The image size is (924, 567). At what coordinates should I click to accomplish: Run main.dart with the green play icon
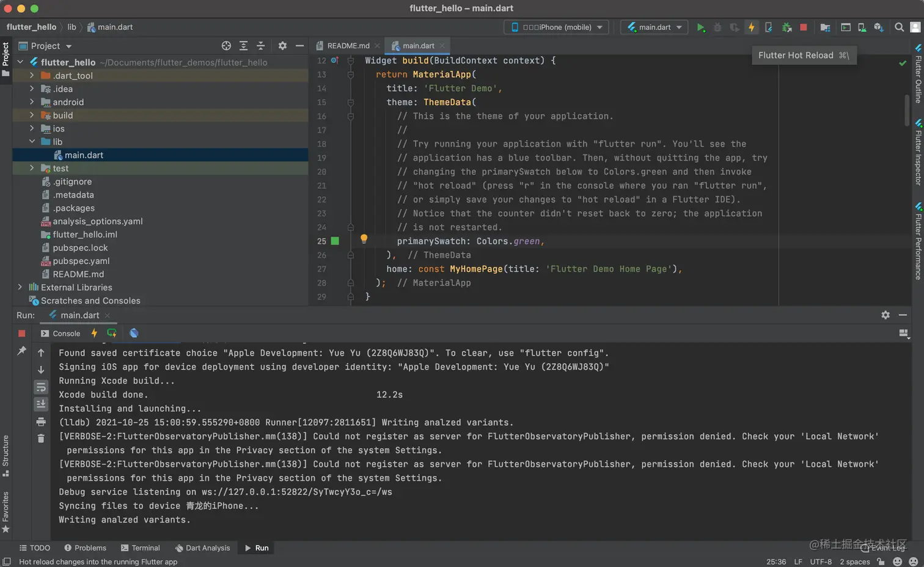701,27
